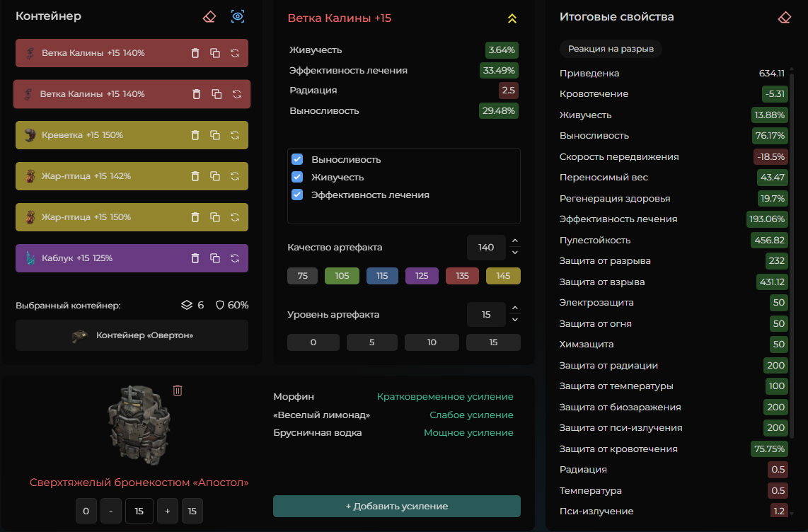Add a buff with + Добавить усиление
This screenshot has height=532, width=808.
(397, 507)
